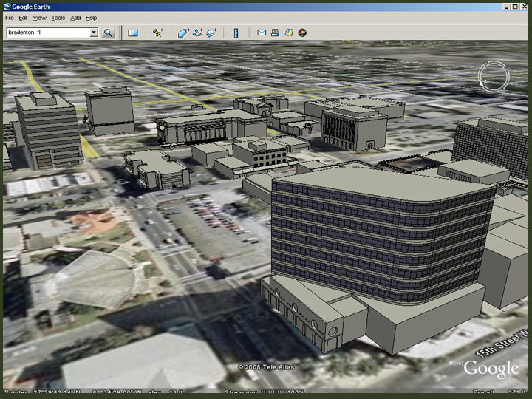Add a polygon using the toolbar

(183, 33)
